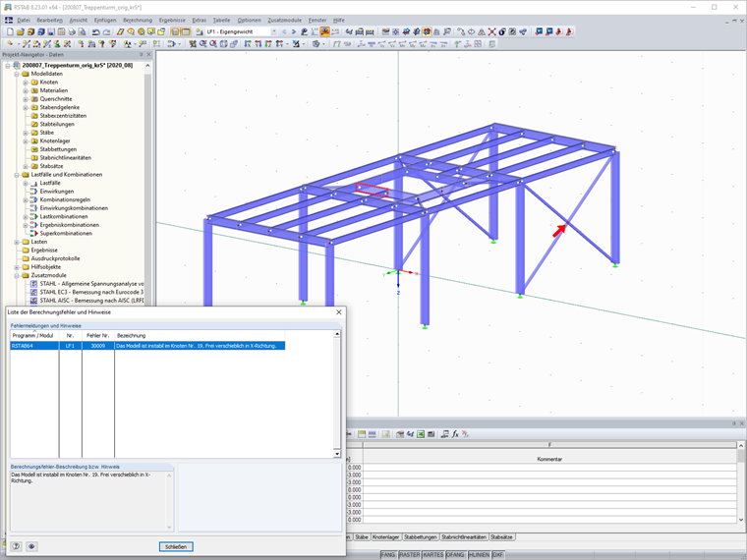Viewport: 747px width, 560px height.
Task: Toggle RASTER in the status bar
Action: [409, 555]
